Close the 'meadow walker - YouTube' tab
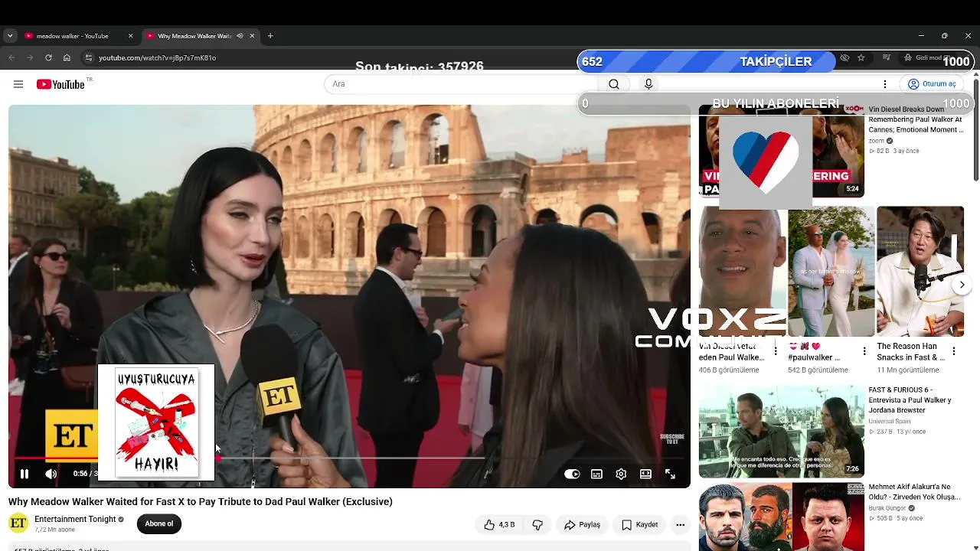The height and width of the screenshot is (551, 980). point(130,36)
